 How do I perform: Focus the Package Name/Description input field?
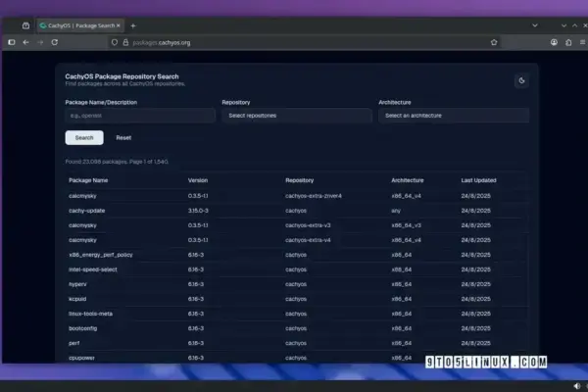point(140,116)
